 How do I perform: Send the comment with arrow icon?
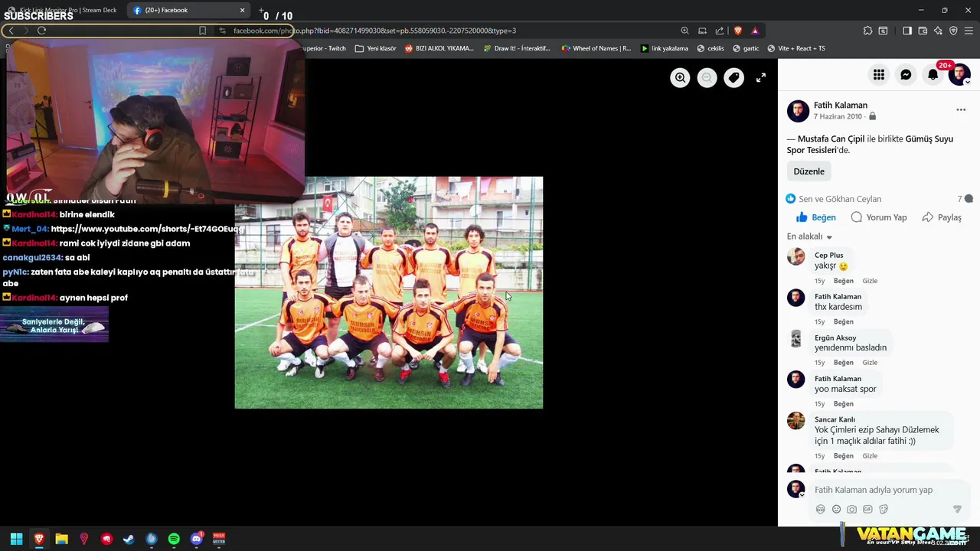[957, 509]
